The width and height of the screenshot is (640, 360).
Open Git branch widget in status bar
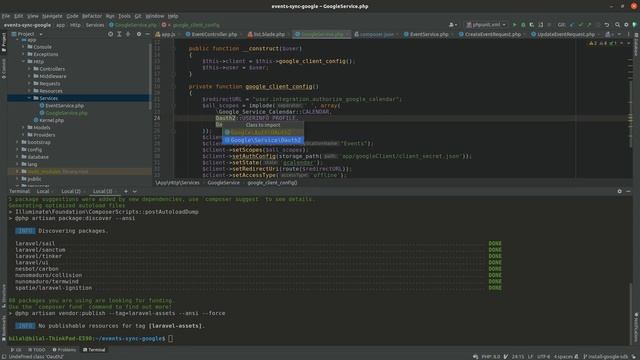tap(605, 357)
